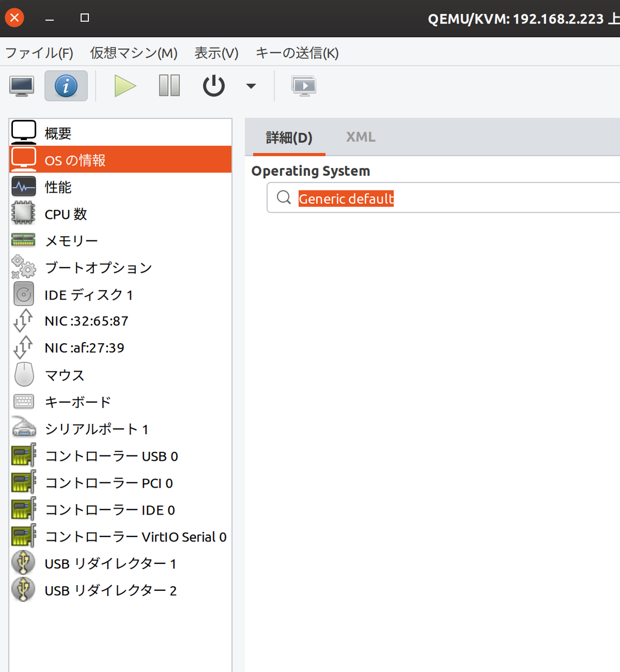The width and height of the screenshot is (620, 672).
Task: Toggle fullscreen view with the rightmost toolbar icon
Action: (304, 86)
